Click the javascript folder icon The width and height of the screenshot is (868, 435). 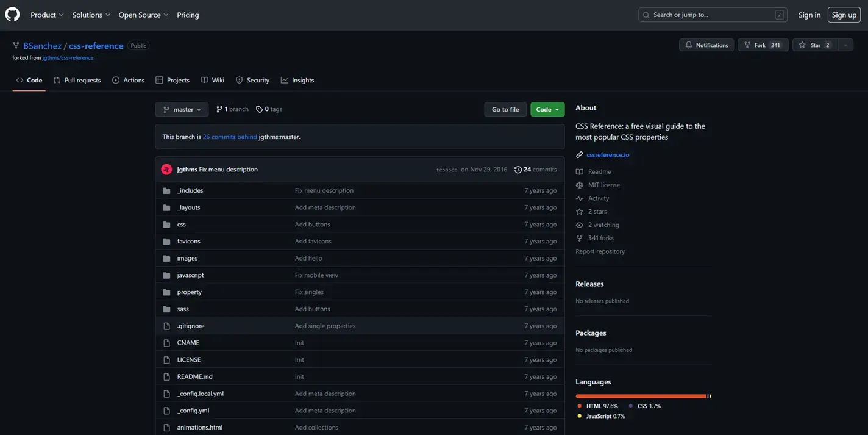[166, 275]
